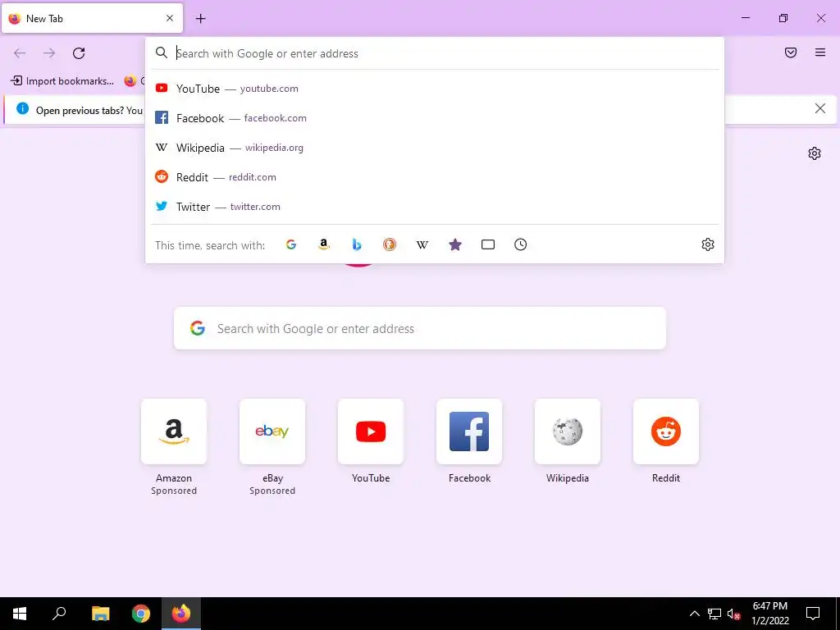Viewport: 840px width, 630px height.
Task: Open a new tab with plus button
Action: tap(200, 19)
